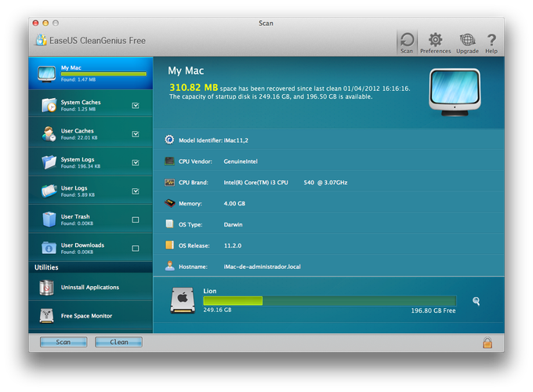This screenshot has height=392, width=533.
Task: Click the magnifier icon beside Lion disk
Action: 477,301
